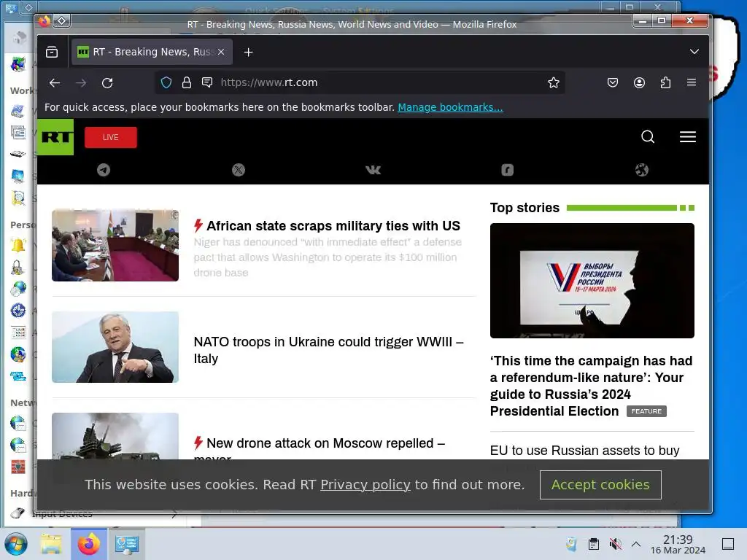Open a new tab with plus button

(248, 52)
